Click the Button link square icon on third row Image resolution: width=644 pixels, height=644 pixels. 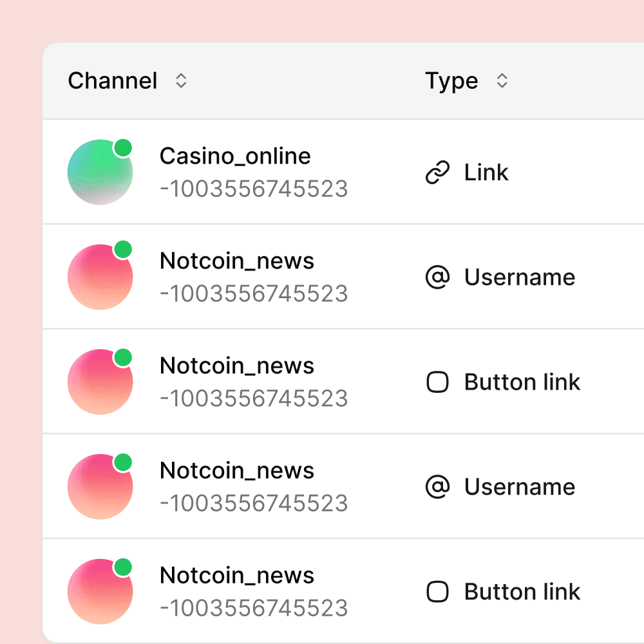438,382
